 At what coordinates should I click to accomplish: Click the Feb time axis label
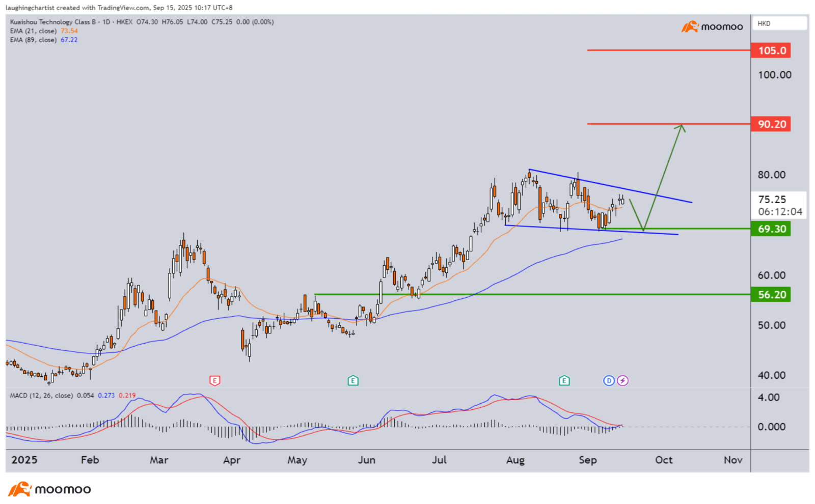[90, 460]
